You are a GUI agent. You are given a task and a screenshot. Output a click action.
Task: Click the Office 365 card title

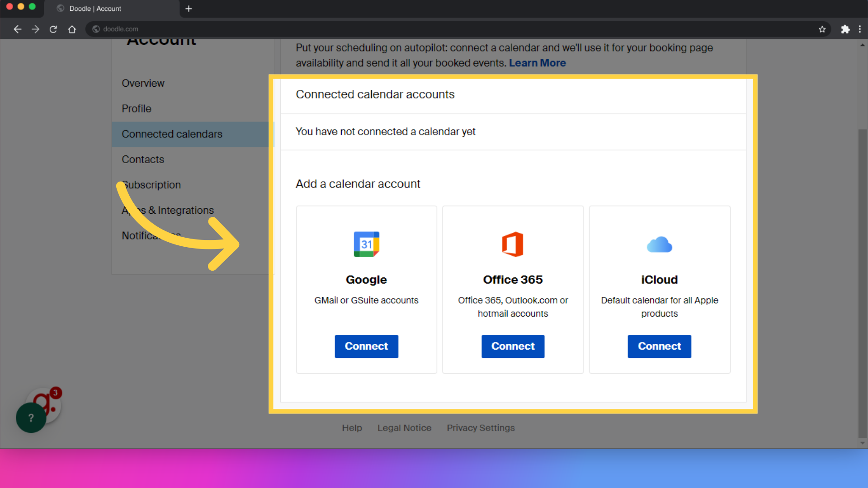[x=513, y=280]
